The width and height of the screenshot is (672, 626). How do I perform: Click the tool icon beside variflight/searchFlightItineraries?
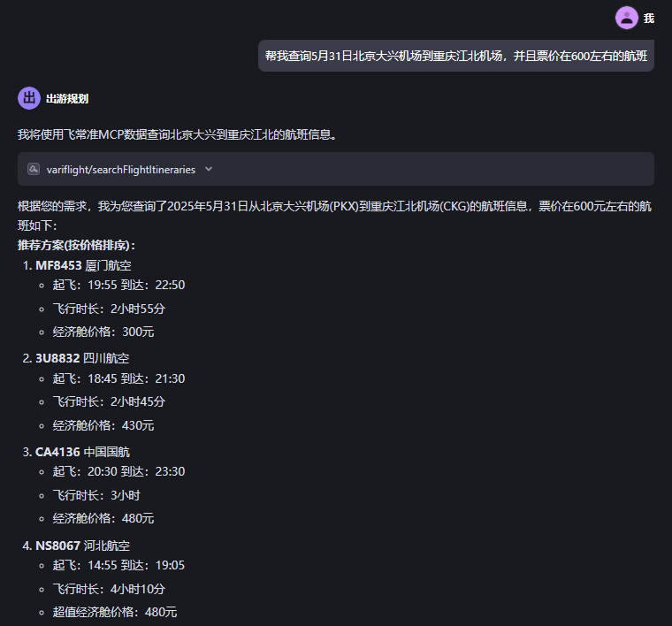pos(34,169)
